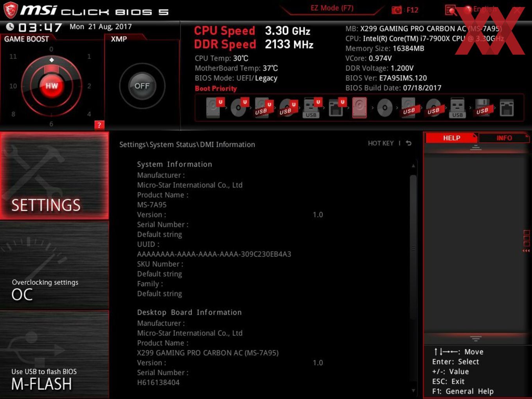Click the product name value MS-7A95
This screenshot has height=399, width=532.
coord(152,205)
